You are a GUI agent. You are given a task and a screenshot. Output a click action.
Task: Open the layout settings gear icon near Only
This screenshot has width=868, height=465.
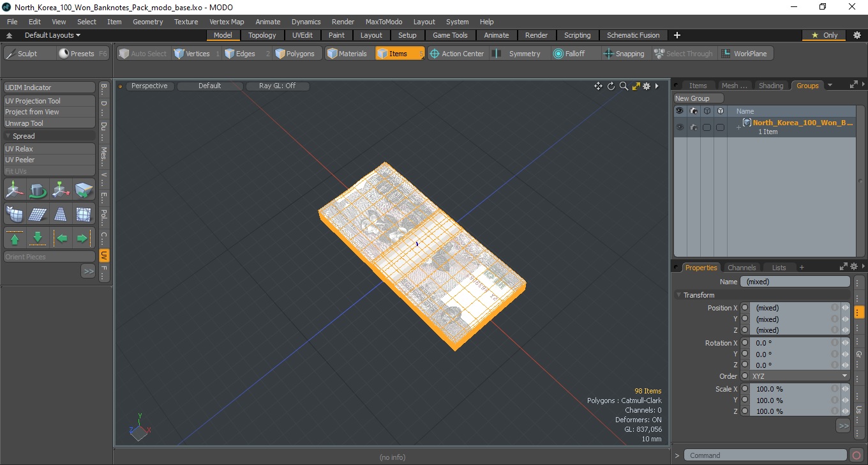coord(857,35)
